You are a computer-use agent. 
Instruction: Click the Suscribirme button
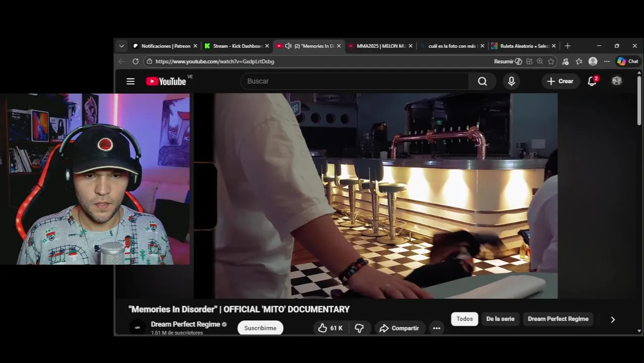point(260,328)
